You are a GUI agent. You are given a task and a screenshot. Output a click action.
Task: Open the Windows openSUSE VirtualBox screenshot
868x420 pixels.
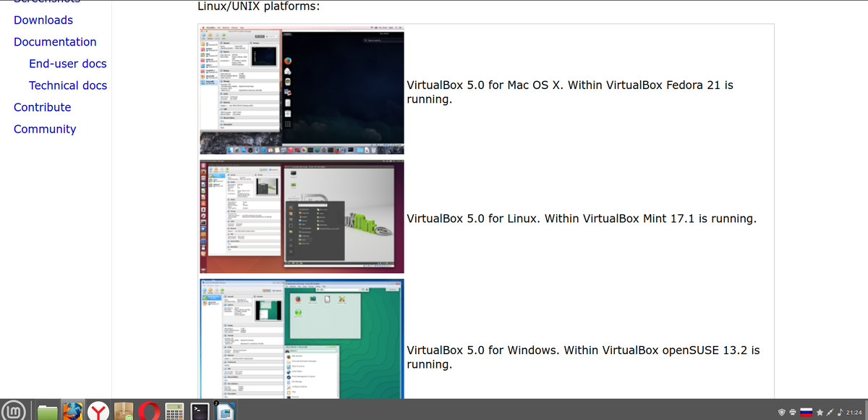point(302,338)
